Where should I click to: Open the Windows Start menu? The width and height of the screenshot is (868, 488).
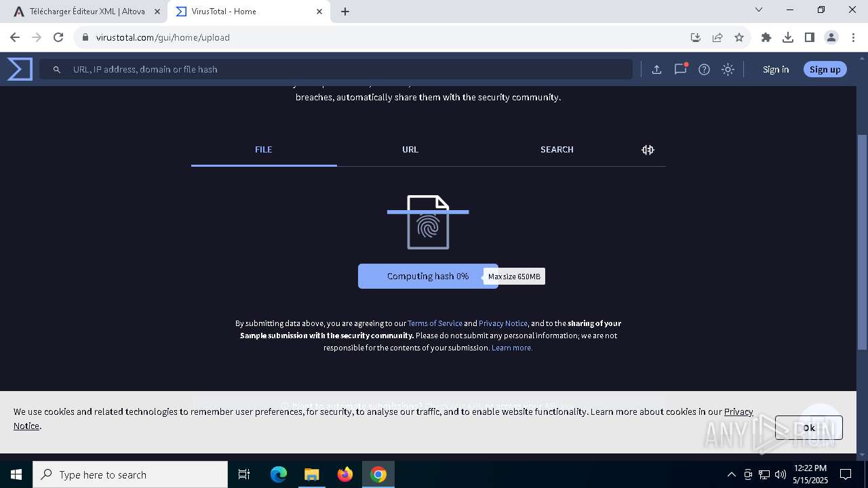click(16, 474)
